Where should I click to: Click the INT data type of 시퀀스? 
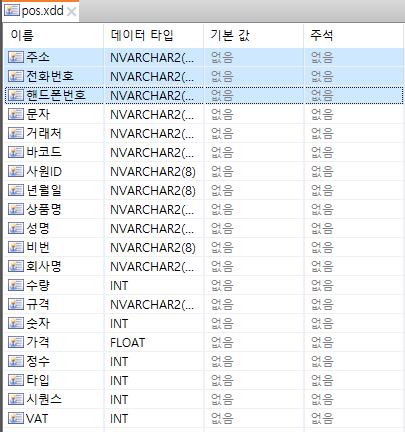pos(119,400)
